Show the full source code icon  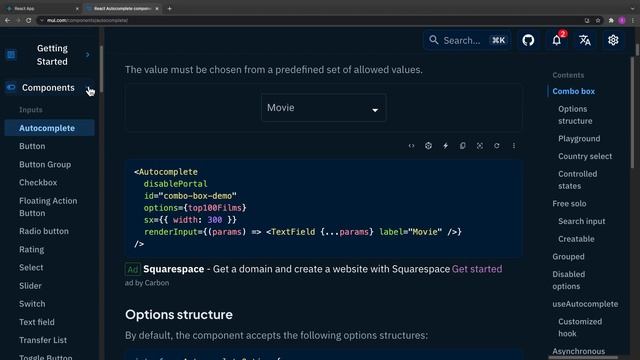click(x=411, y=146)
